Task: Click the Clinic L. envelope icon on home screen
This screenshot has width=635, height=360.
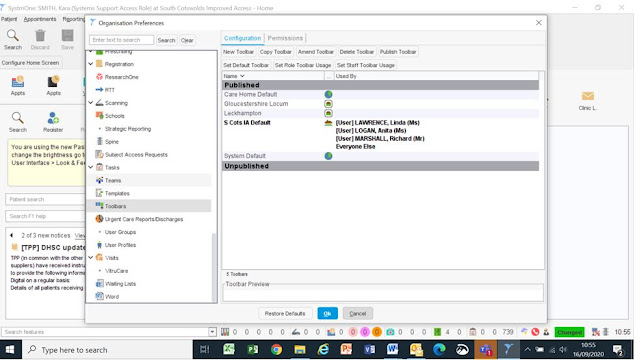Action: tap(588, 96)
